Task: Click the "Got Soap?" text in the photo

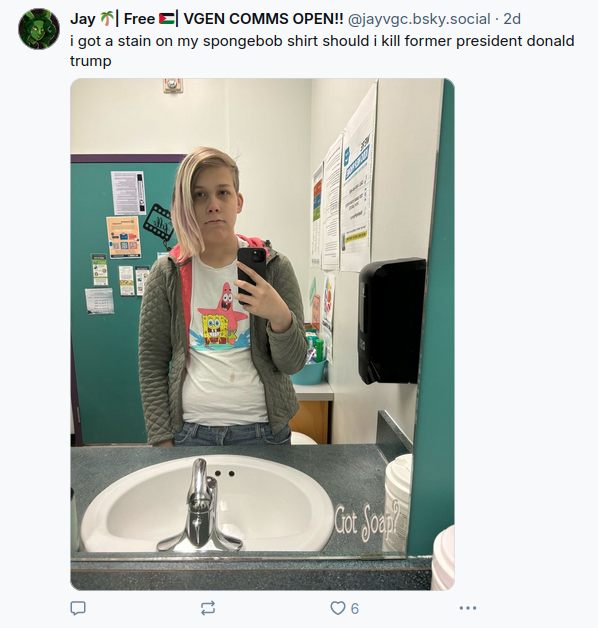Action: pyautogui.click(x=366, y=523)
